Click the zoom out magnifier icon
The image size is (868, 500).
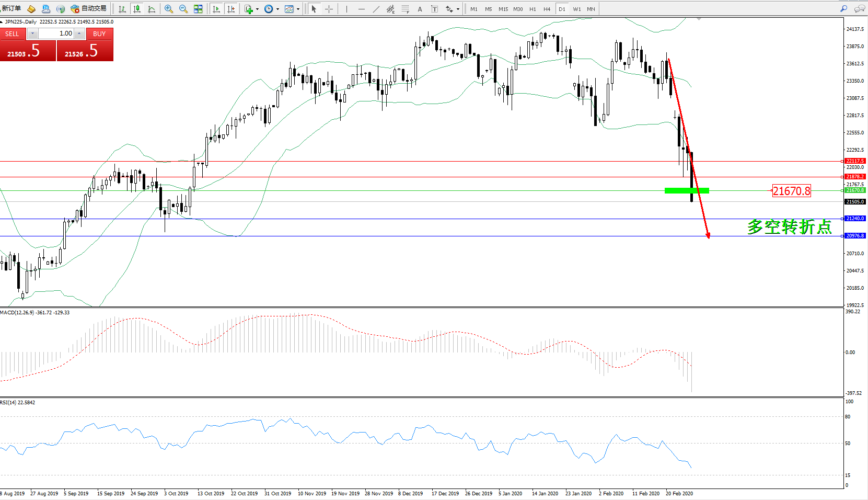[x=183, y=9]
